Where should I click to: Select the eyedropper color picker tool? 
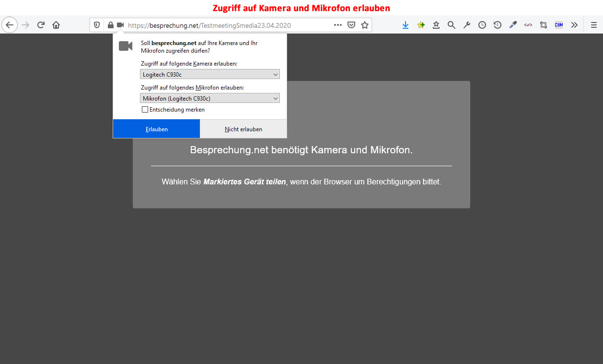point(513,25)
